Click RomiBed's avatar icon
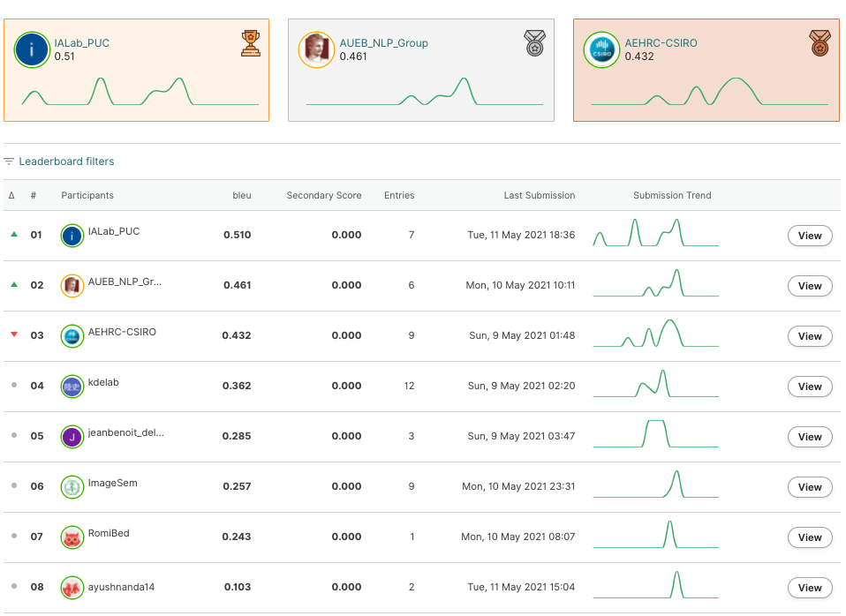Image resolution: width=846 pixels, height=616 pixels. (x=72, y=537)
